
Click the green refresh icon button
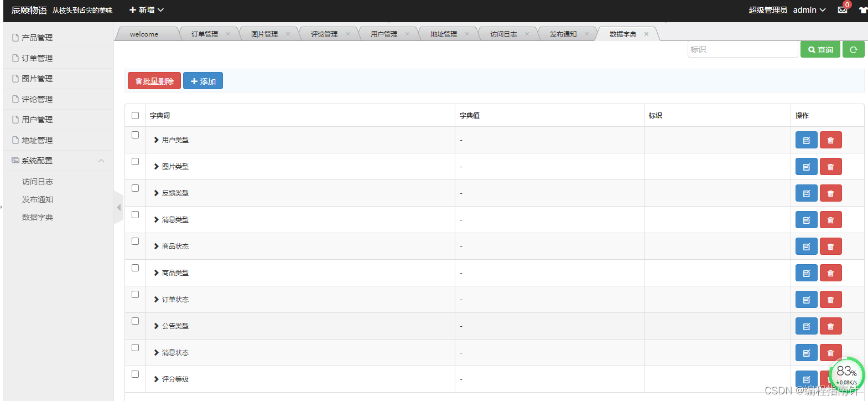pyautogui.click(x=853, y=49)
